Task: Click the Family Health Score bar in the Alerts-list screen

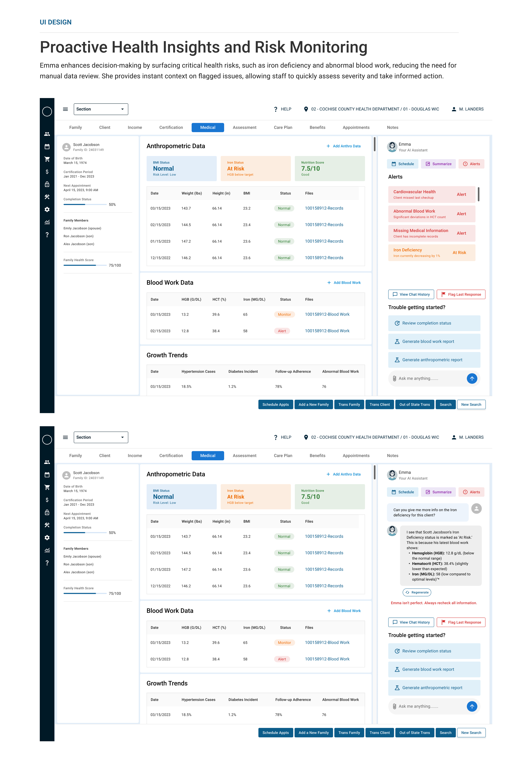Action: [x=85, y=265]
